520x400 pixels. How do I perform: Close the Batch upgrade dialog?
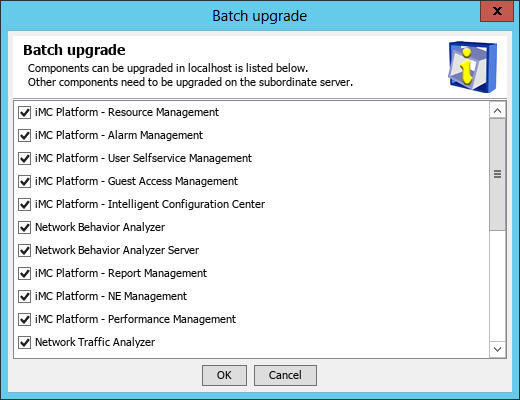(x=497, y=11)
